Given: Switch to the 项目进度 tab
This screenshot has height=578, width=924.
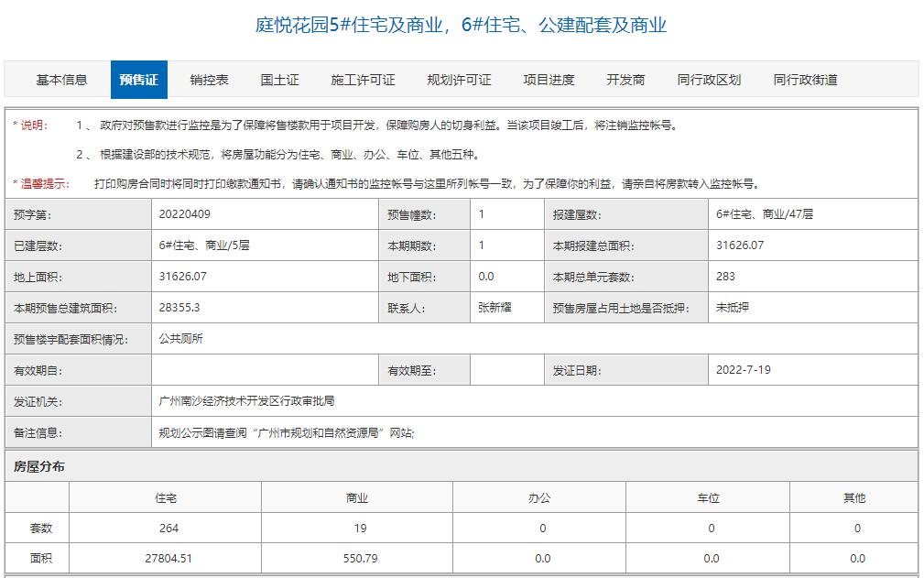Looking at the screenshot, I should [551, 80].
